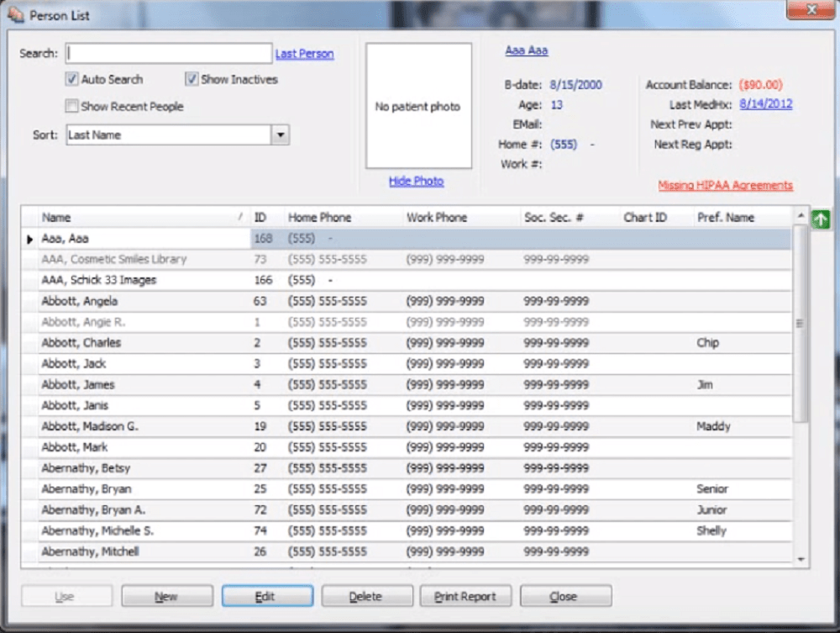
Task: Close the Person List window
Action: point(565,595)
